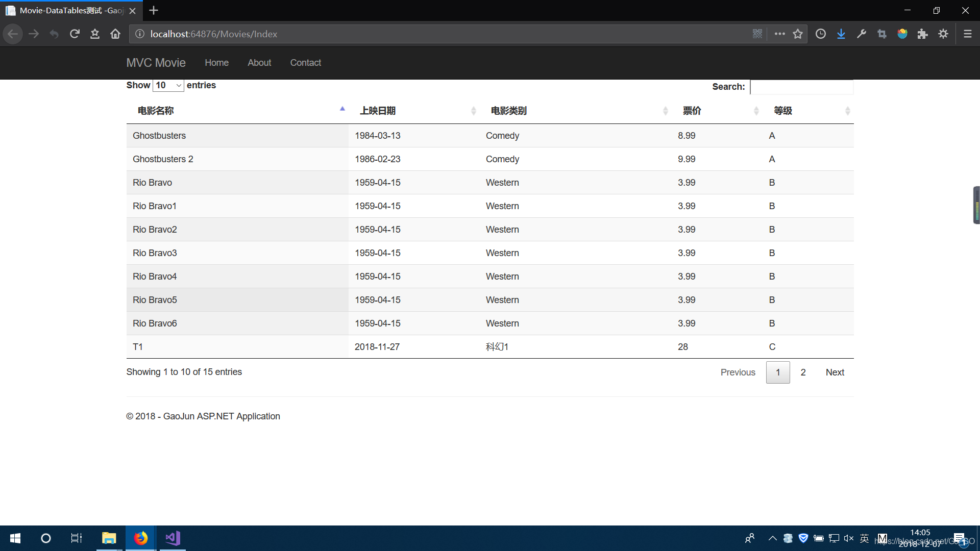980x551 pixels.
Task: Expand system tray hidden icons chevron
Action: (772, 538)
